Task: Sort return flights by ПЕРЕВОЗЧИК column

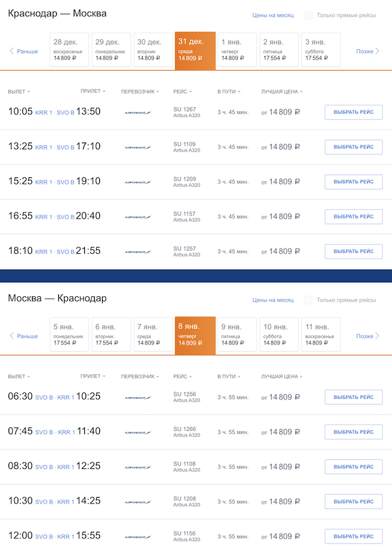Action: point(140,377)
